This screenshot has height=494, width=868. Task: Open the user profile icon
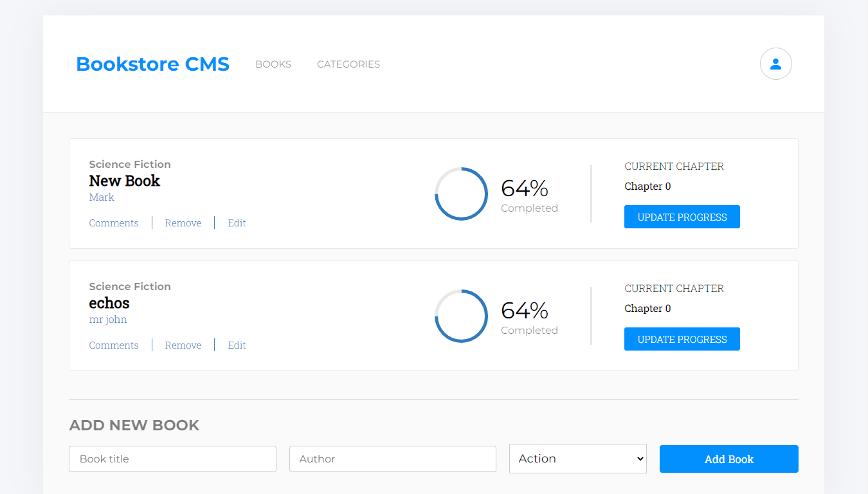(x=775, y=64)
